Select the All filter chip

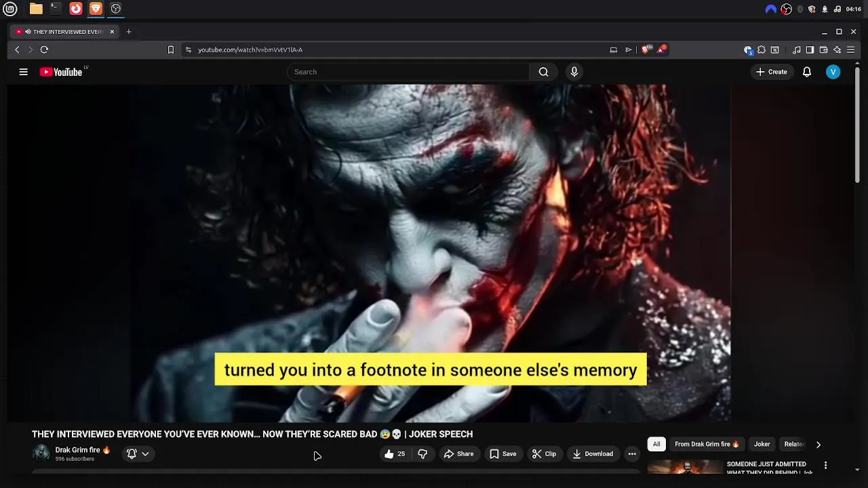(x=656, y=445)
